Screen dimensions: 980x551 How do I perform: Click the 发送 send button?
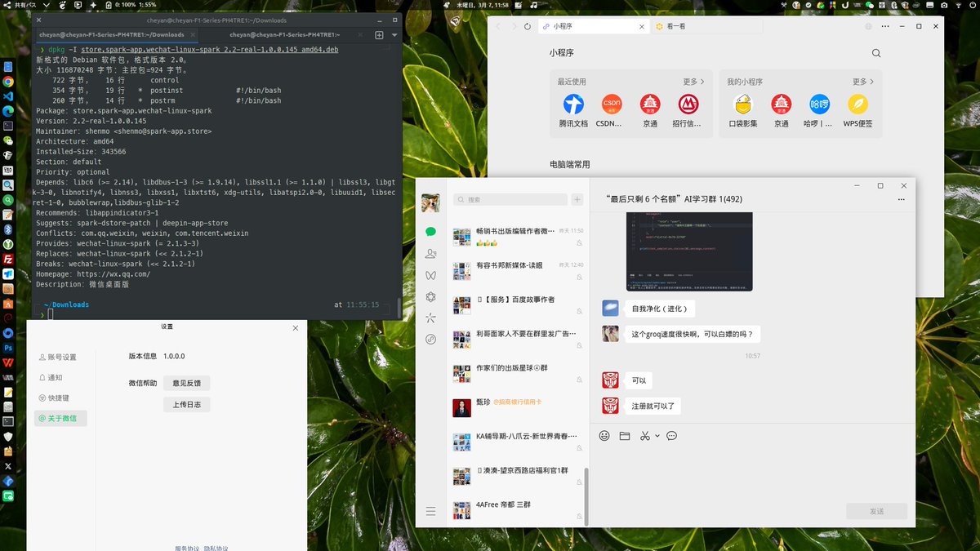pyautogui.click(x=877, y=511)
